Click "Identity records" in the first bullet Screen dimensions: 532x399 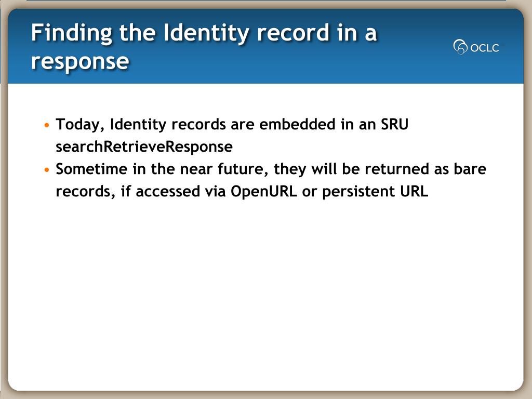[x=168, y=124]
